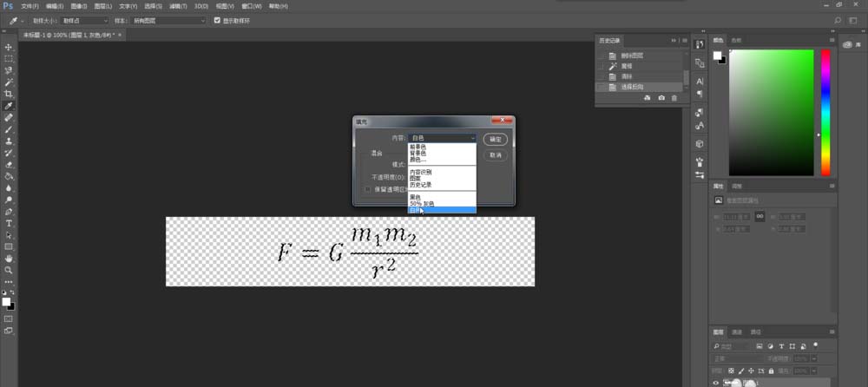Open the 窗口(W) menu
868x387 pixels.
coord(252,6)
